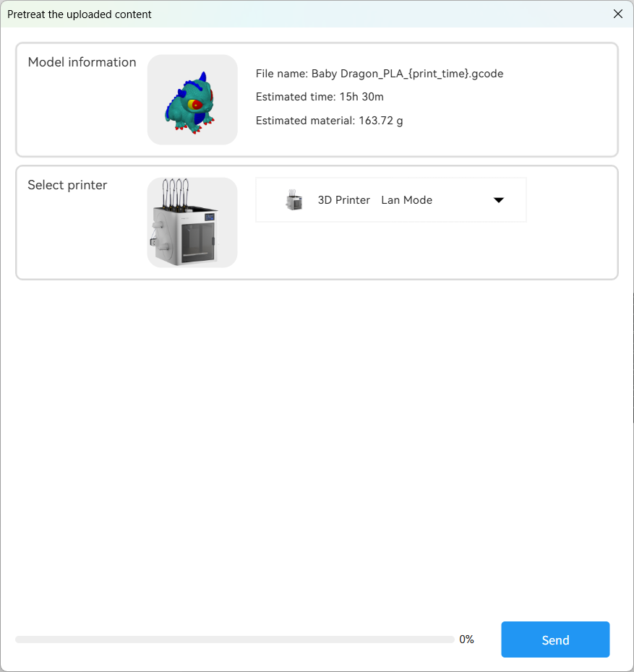Click the 0% progress percentage label
The image size is (634, 672).
466,639
